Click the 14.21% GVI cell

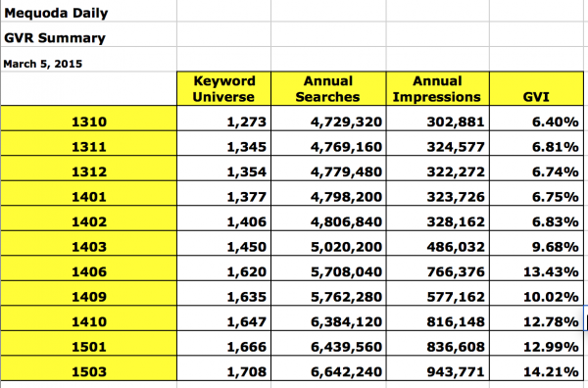(x=537, y=368)
